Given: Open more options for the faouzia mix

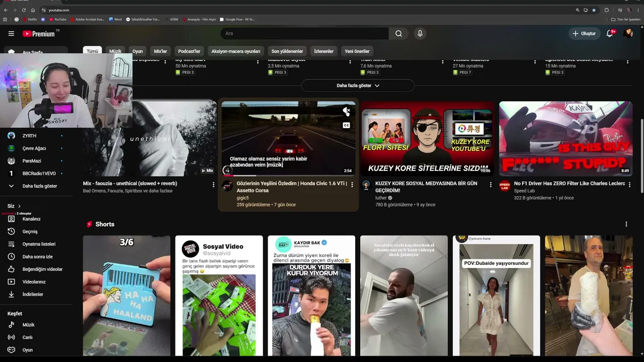Looking at the screenshot, I should 213,185.
